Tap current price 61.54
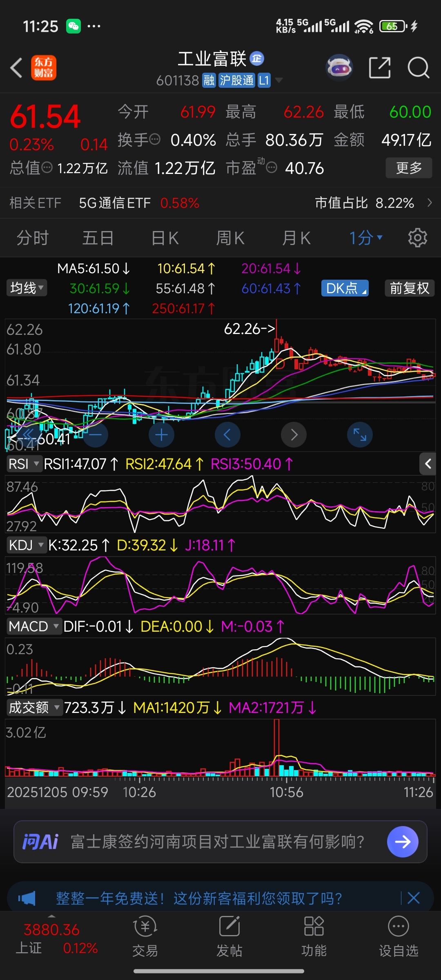This screenshot has width=441, height=980. 45,117
